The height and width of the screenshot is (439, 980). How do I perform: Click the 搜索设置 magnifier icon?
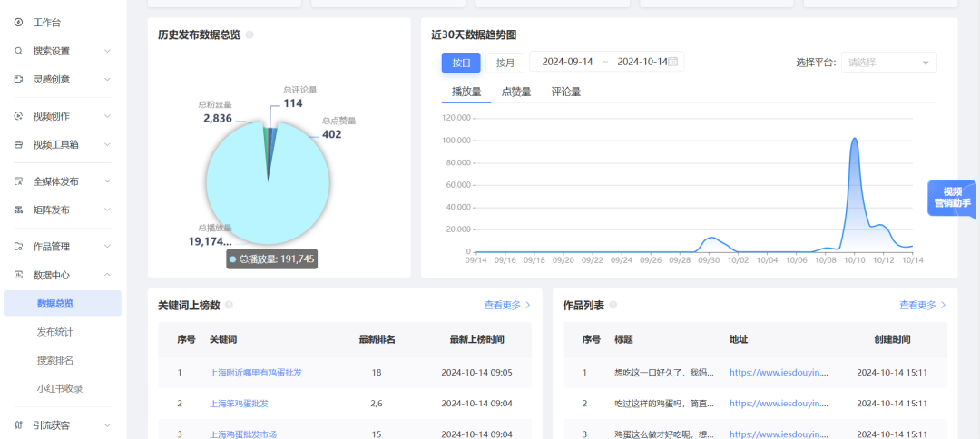click(x=18, y=51)
